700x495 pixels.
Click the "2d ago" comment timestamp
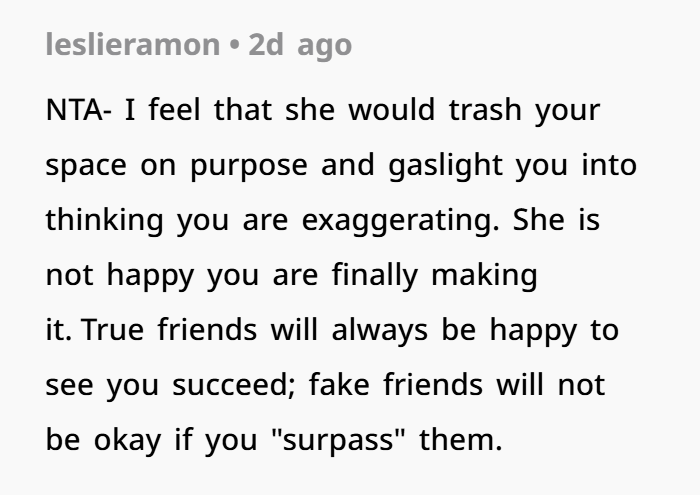[300, 46]
